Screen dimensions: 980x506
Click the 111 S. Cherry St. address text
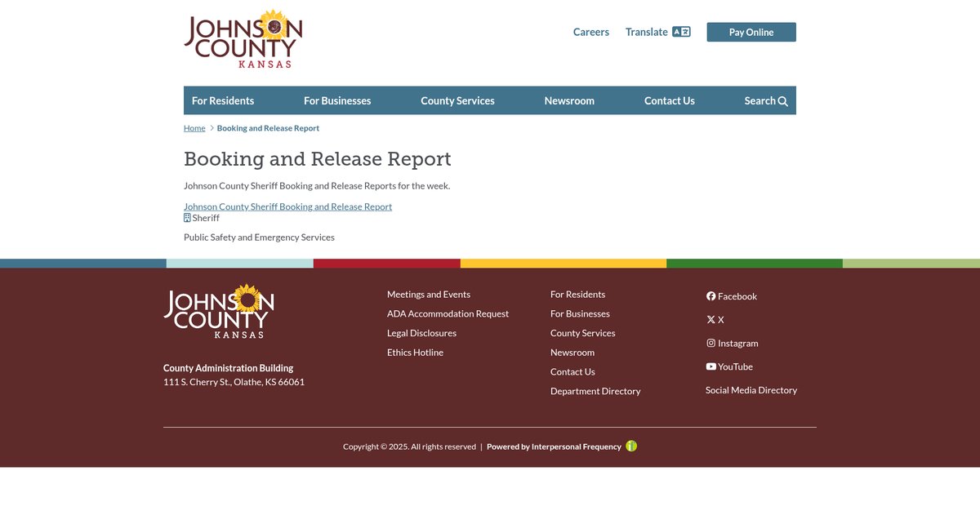(234, 382)
